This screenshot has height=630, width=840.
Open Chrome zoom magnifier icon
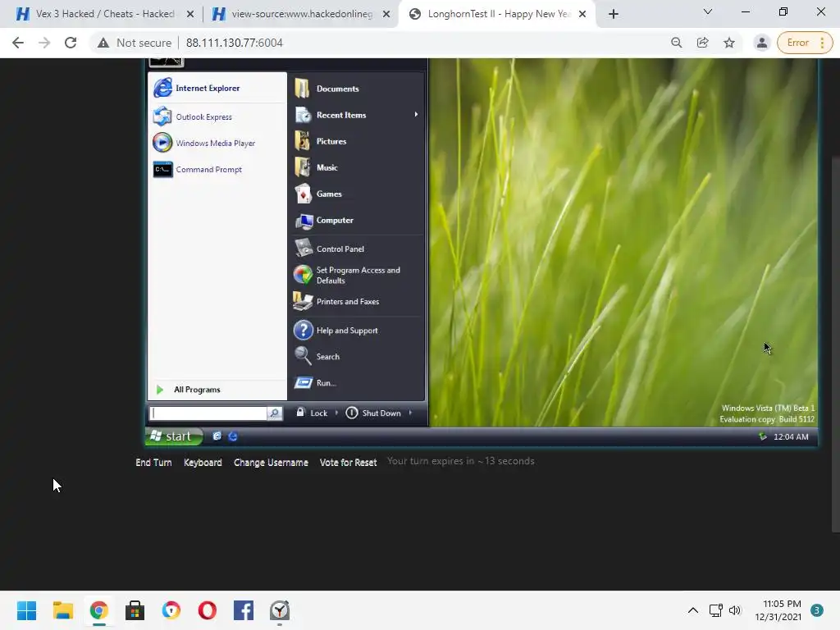(677, 43)
